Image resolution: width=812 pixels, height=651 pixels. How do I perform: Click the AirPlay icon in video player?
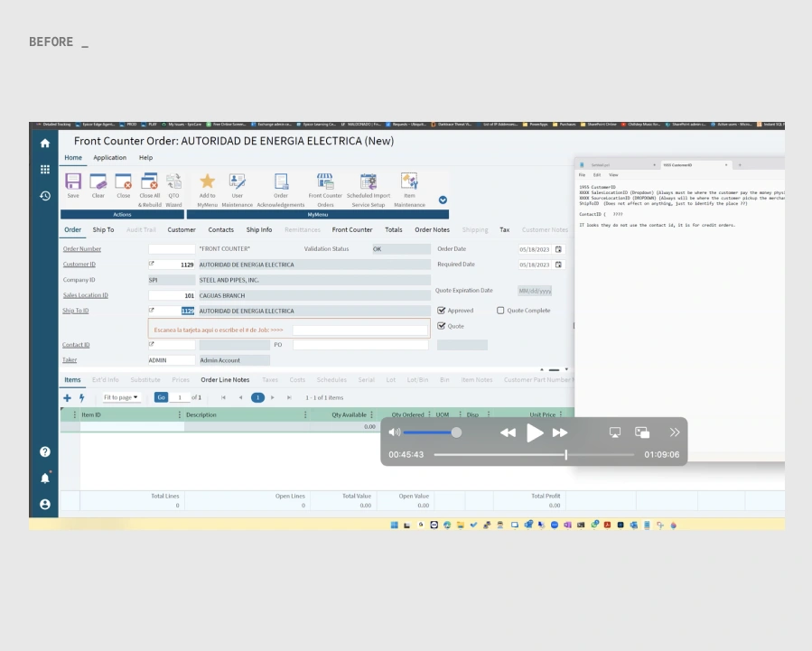click(x=615, y=432)
